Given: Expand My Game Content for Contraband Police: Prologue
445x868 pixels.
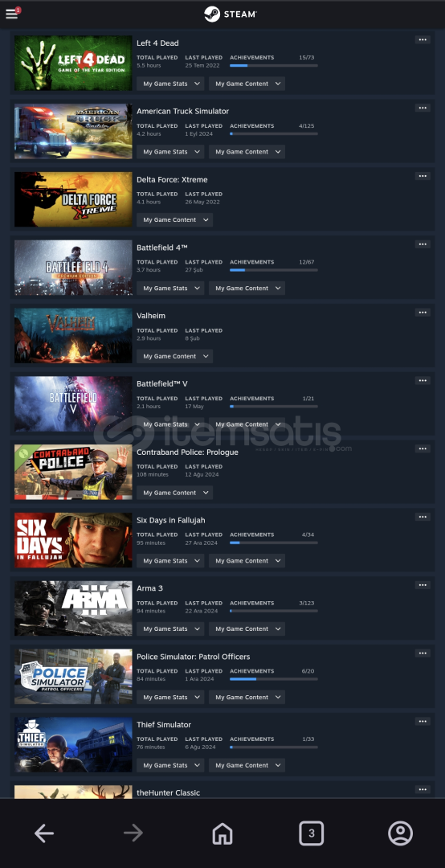Looking at the screenshot, I should [175, 493].
